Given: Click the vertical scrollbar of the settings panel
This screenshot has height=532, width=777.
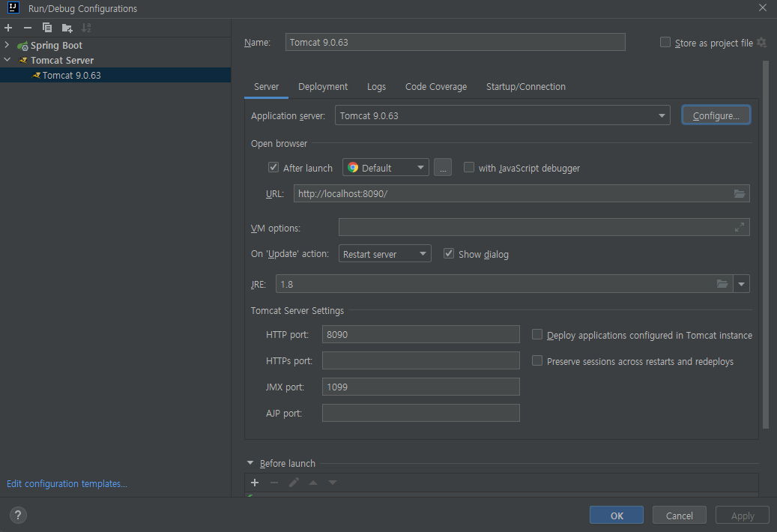Looking at the screenshot, I should pyautogui.click(x=766, y=245).
